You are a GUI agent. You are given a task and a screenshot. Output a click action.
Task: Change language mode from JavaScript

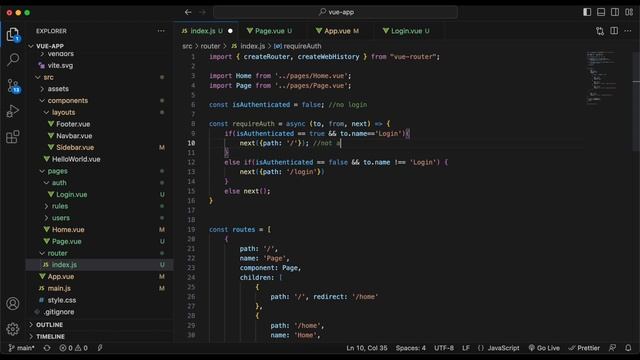[x=503, y=348]
